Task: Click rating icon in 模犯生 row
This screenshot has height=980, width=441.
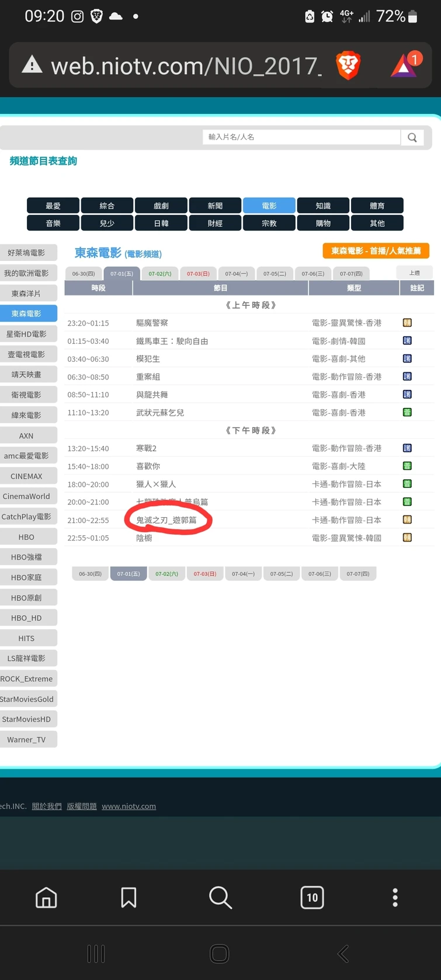Action: pos(407,358)
